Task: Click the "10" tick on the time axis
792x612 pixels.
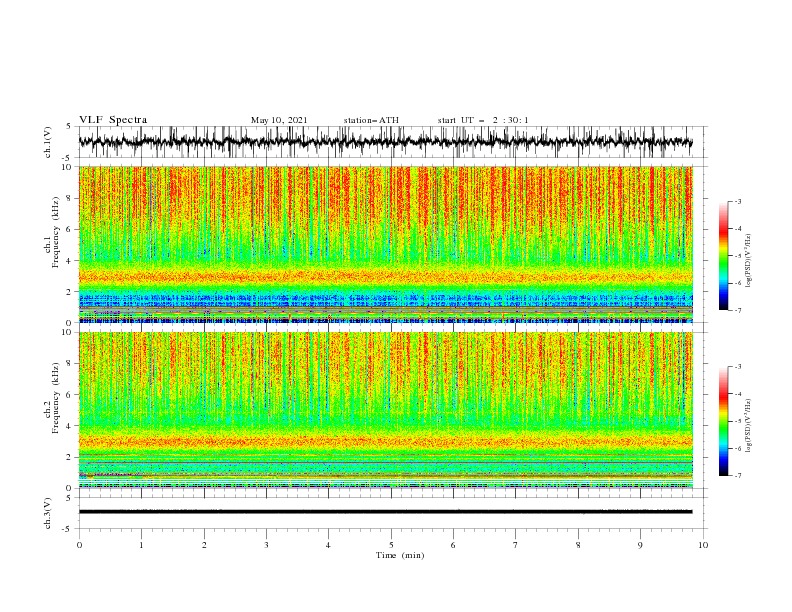Action: [x=703, y=545]
